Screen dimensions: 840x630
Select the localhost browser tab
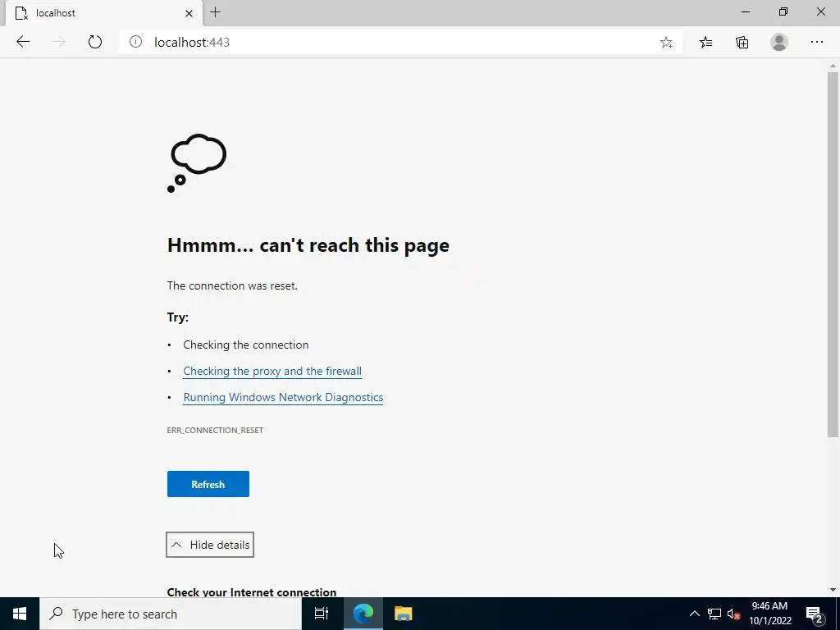click(104, 13)
